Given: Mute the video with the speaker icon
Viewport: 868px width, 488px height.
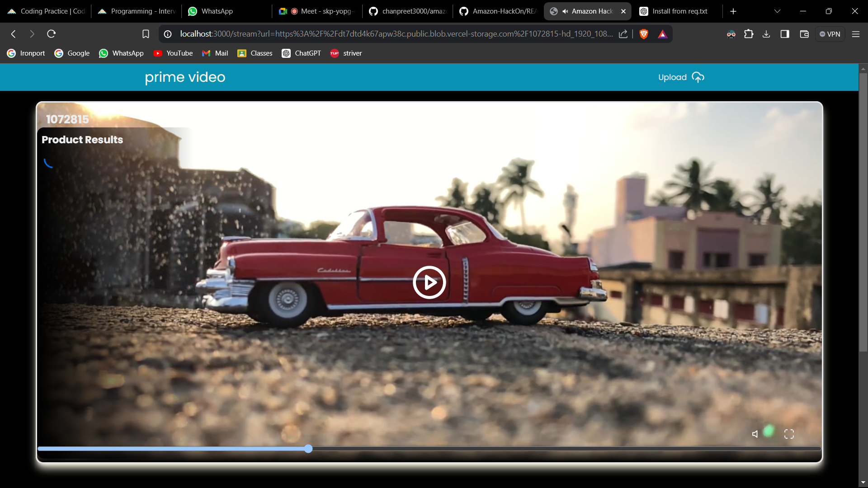Looking at the screenshot, I should [755, 434].
